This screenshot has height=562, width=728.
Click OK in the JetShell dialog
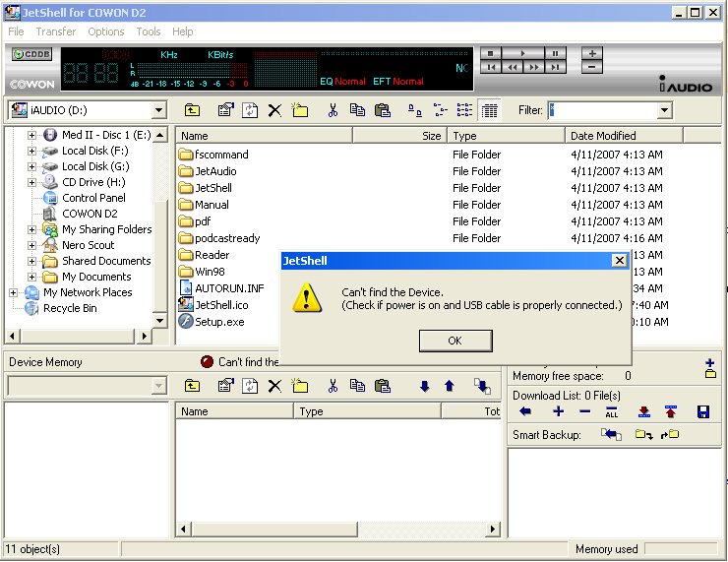click(x=455, y=341)
